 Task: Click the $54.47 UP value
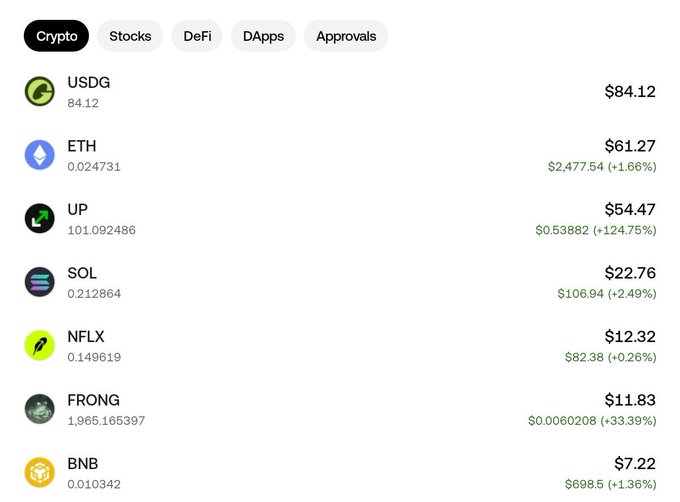pyautogui.click(x=630, y=210)
